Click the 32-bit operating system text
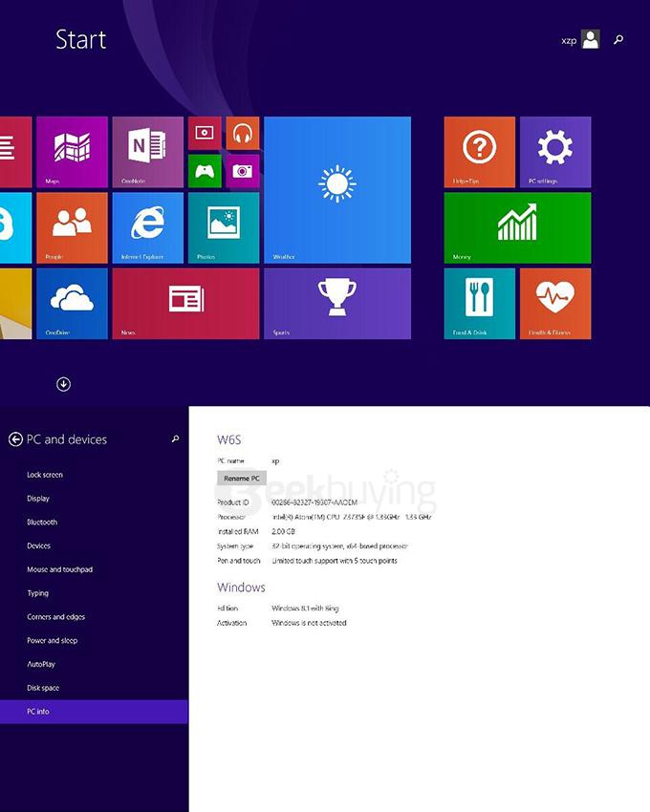 (339, 545)
